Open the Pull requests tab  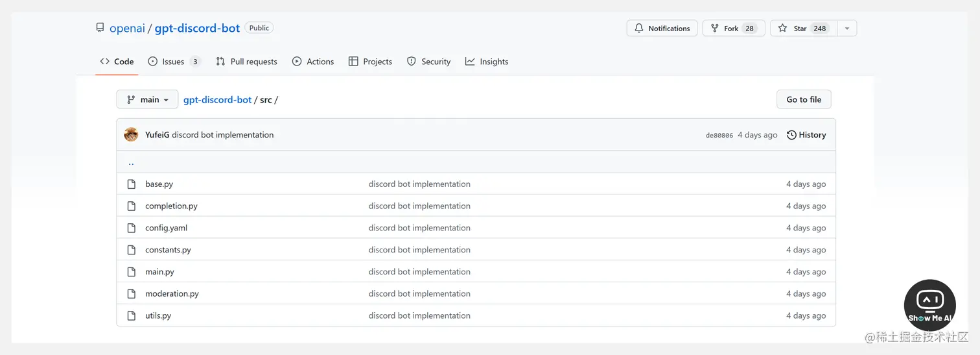pyautogui.click(x=246, y=62)
